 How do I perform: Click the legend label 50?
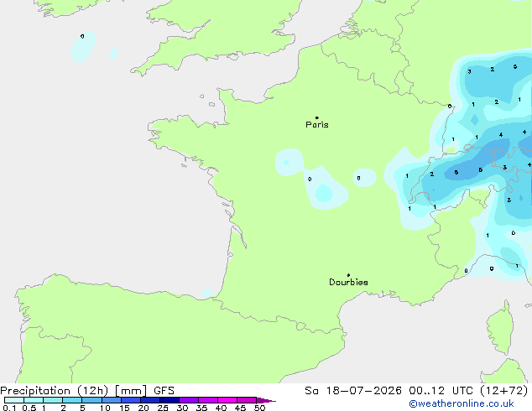coord(259,408)
